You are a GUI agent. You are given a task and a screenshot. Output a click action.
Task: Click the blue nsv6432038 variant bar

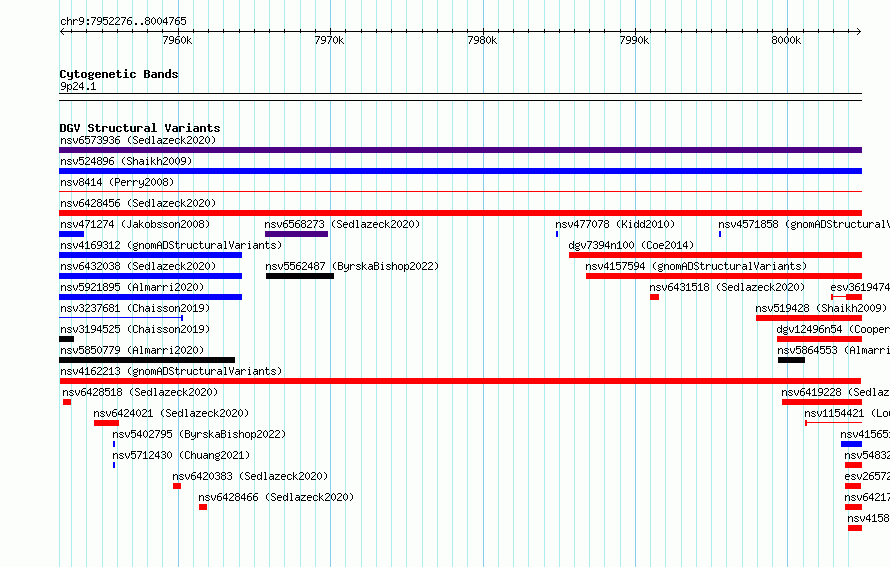150,276
